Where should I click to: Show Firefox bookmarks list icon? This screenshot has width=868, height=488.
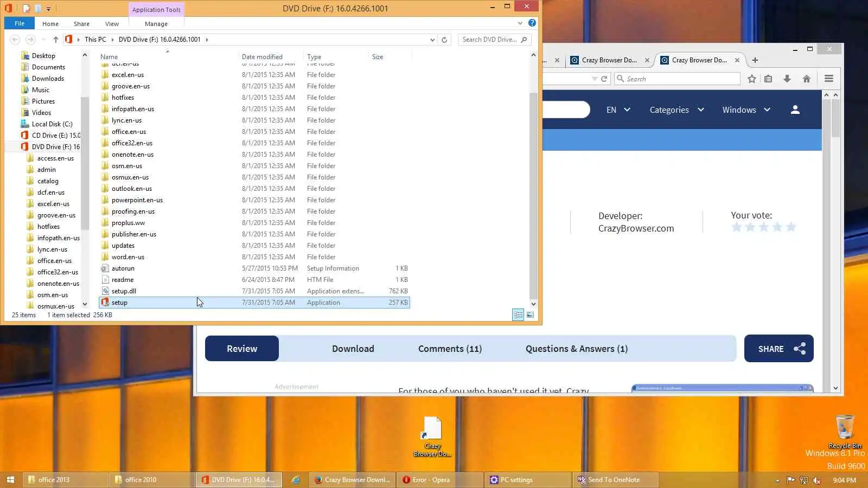pos(768,79)
